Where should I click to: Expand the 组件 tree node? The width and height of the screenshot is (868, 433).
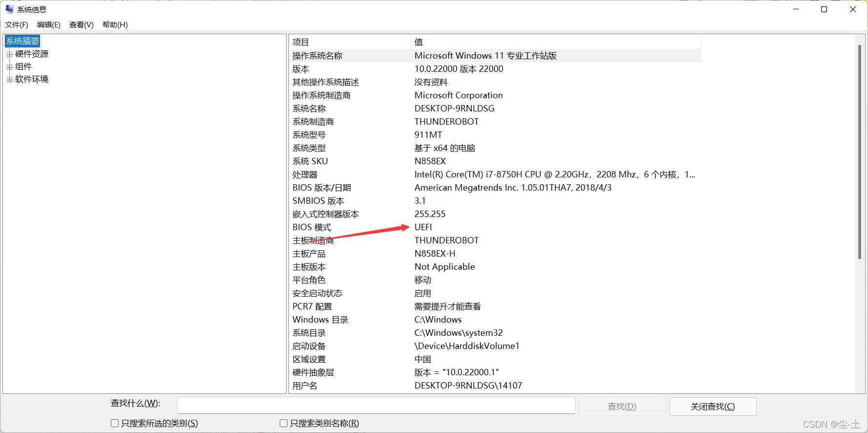point(9,67)
